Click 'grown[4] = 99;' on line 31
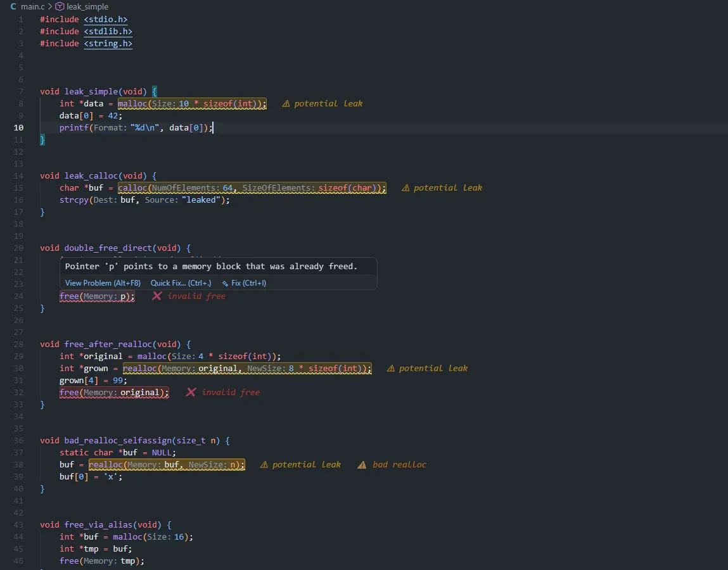This screenshot has width=728, height=570. (93, 381)
